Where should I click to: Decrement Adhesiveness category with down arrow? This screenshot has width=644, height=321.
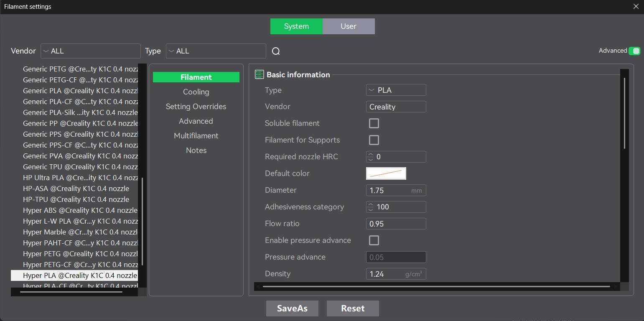pyautogui.click(x=370, y=209)
